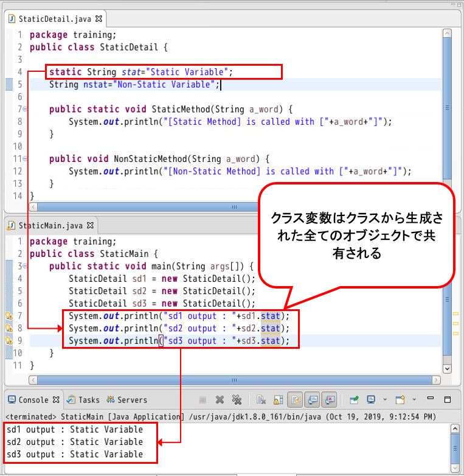Click StaticMain horizontal scrollbar left arrow
Viewport: 464px width, 476px height.
33,380
